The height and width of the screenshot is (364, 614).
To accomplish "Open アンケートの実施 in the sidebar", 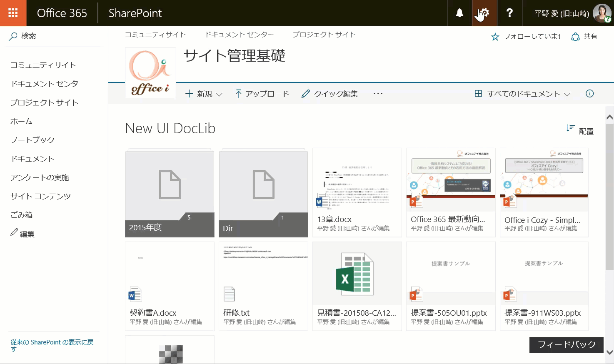I will (x=40, y=177).
